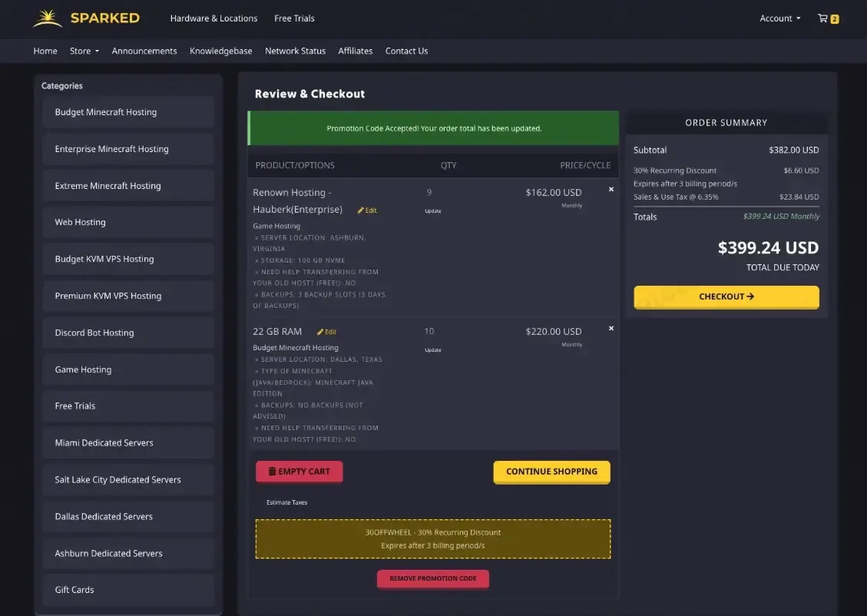Image resolution: width=867 pixels, height=616 pixels.
Task: Select Ashburn Dedicated Servers category
Action: point(128,553)
